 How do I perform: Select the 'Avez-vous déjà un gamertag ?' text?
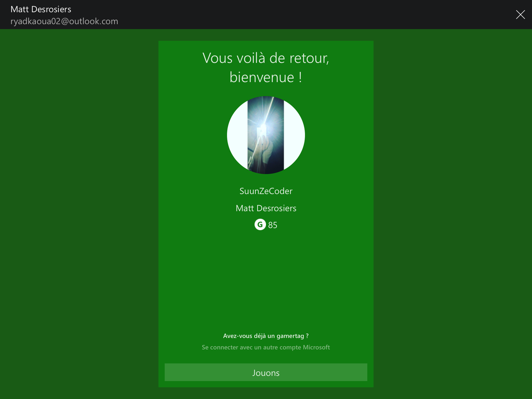(266, 336)
